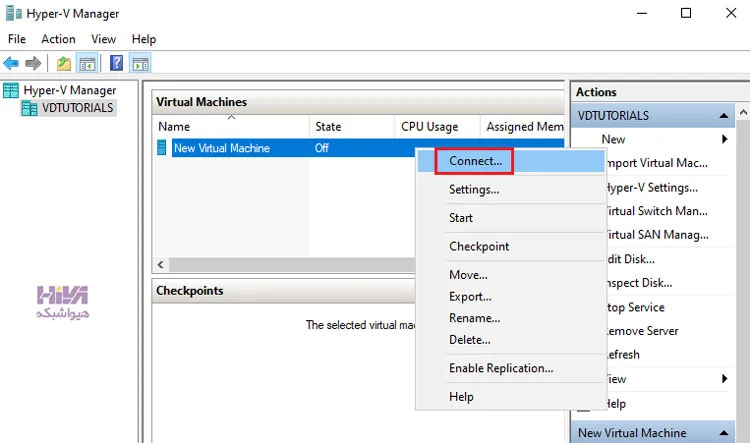This screenshot has width=750, height=443.
Task: Click the New Virtual Machine row icon
Action: click(162, 148)
